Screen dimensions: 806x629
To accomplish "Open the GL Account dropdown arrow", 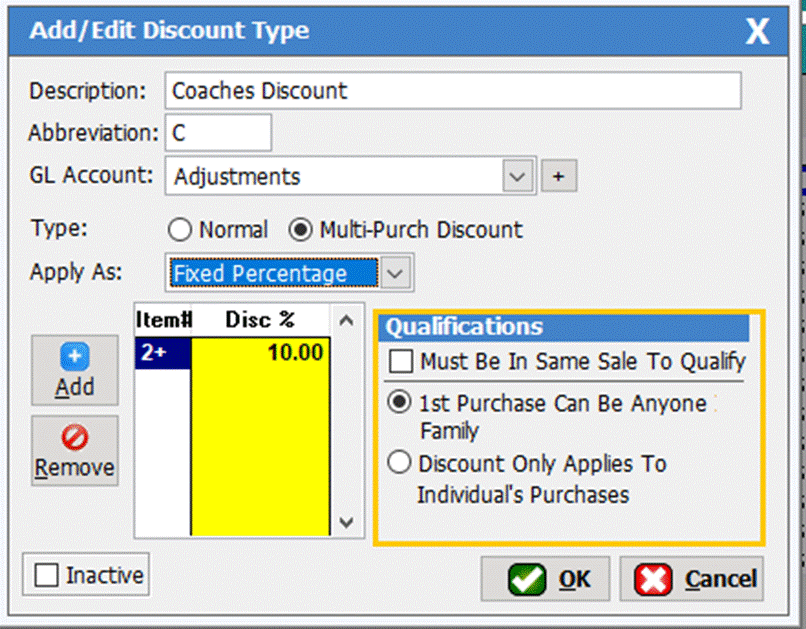I will [517, 177].
